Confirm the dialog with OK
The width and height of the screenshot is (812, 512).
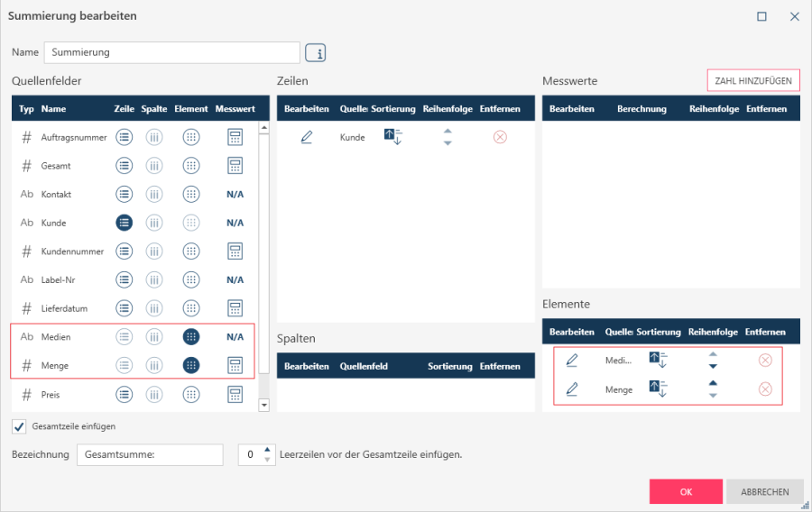click(686, 492)
